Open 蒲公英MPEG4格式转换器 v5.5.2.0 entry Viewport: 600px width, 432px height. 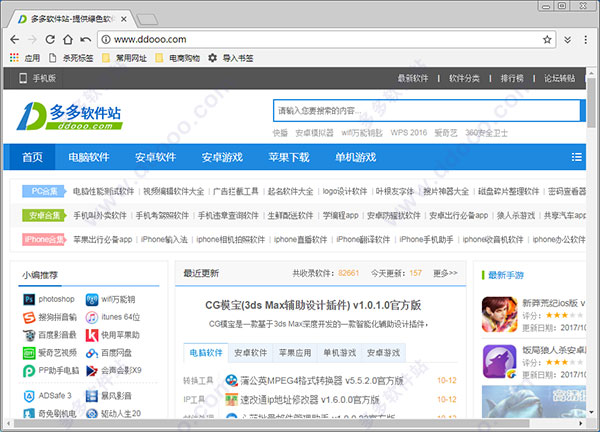(x=321, y=380)
